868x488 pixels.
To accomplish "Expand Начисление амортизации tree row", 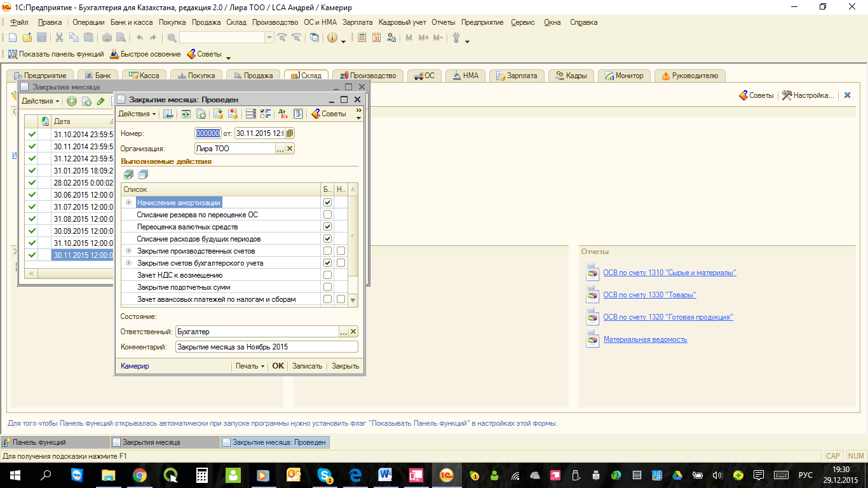I will 129,203.
